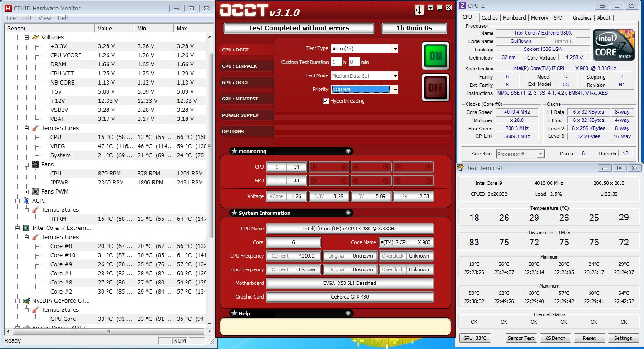Viewport: 644px width, 349px height.
Task: Open the File menu in HWMonitor
Action: (11, 18)
